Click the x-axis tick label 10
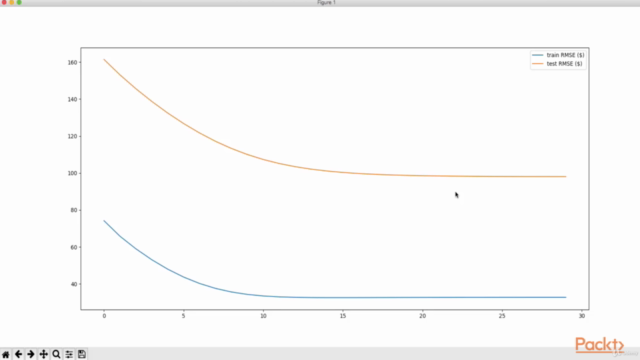Viewport: 640px width, 360px height. [263, 316]
